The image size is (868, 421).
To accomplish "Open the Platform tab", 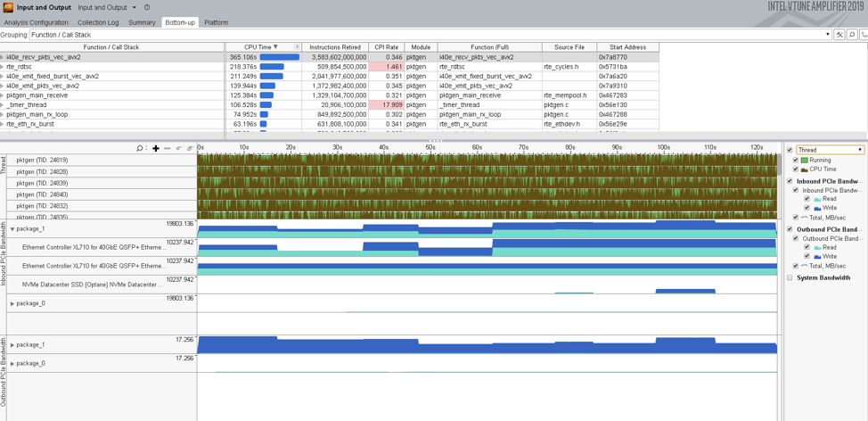I will [x=216, y=22].
